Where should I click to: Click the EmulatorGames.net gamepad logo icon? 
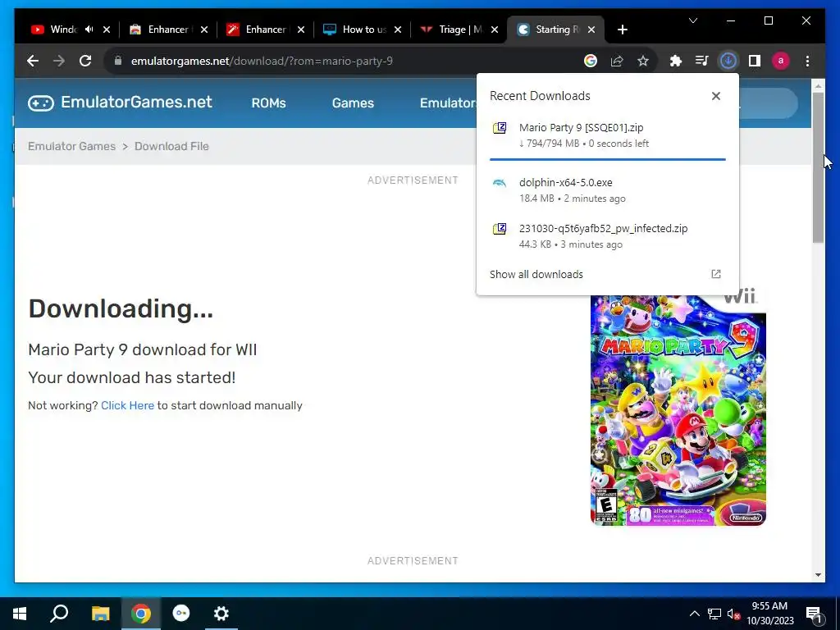41,103
